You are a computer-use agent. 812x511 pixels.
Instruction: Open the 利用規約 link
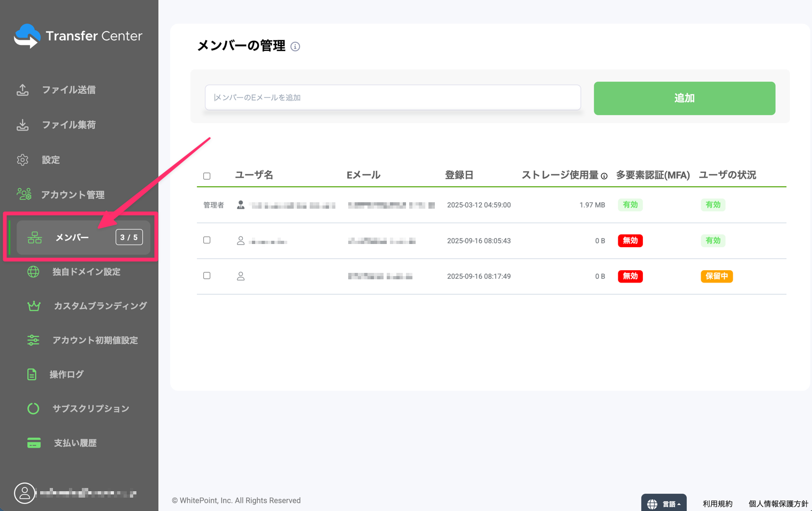tap(717, 503)
